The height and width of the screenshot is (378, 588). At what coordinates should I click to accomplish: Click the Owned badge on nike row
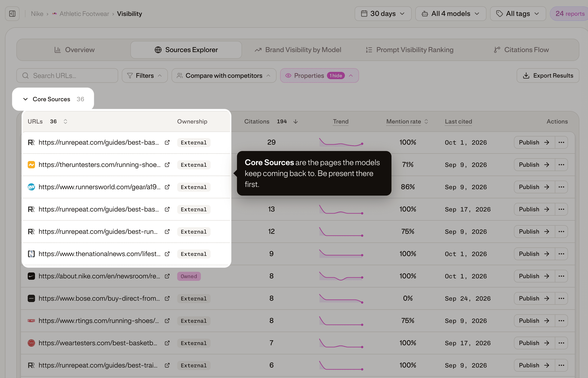pos(189,276)
